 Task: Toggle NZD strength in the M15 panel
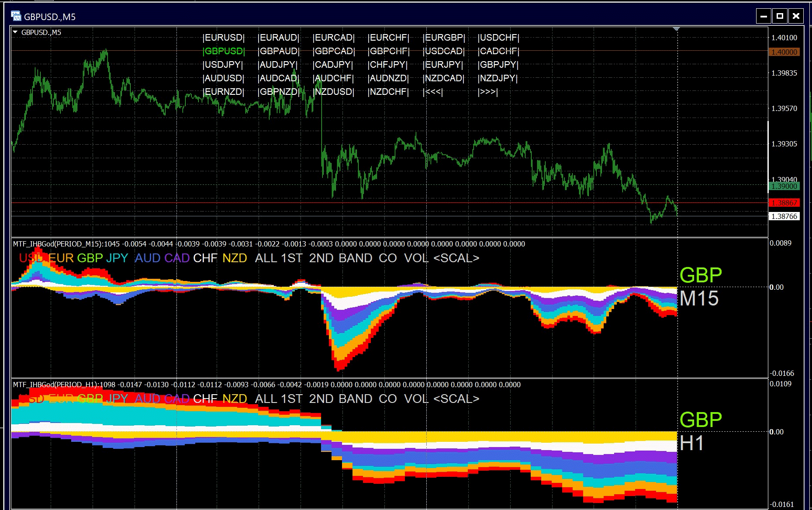(235, 258)
